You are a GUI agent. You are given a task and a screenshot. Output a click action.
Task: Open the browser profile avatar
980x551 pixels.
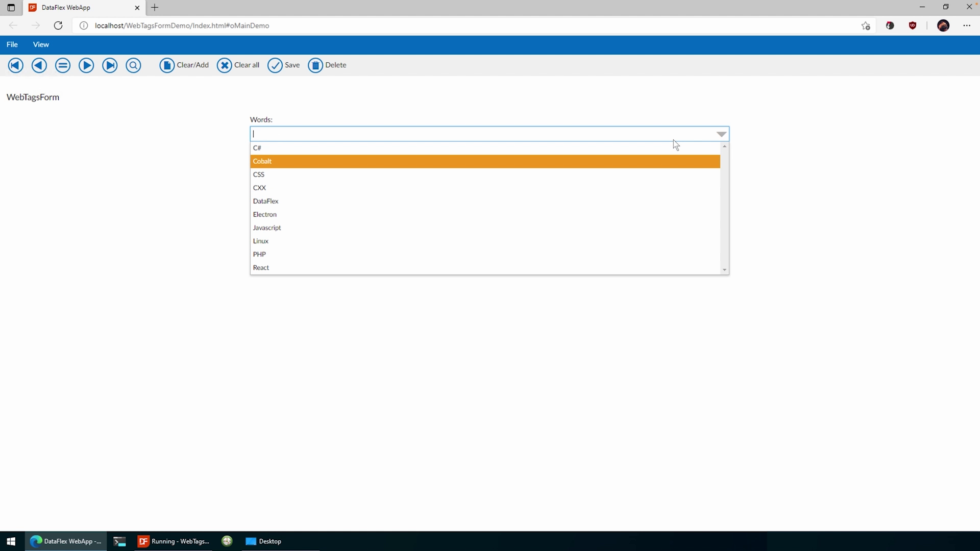pyautogui.click(x=943, y=26)
